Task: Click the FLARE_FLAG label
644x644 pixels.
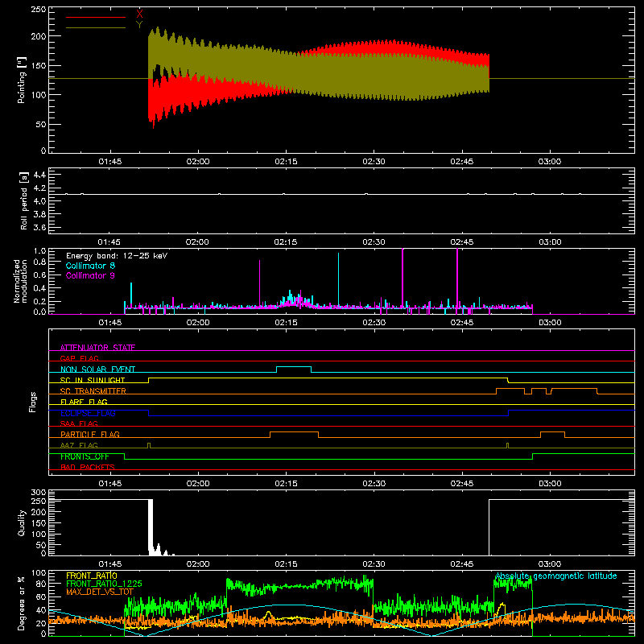Action: (84, 402)
